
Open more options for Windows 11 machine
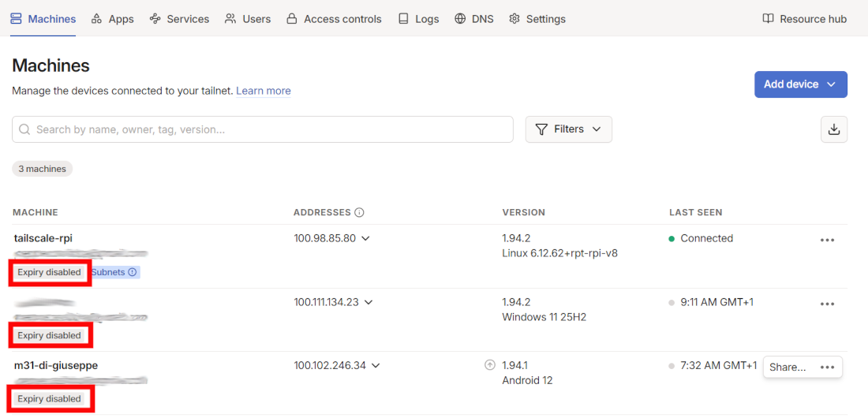click(x=827, y=304)
